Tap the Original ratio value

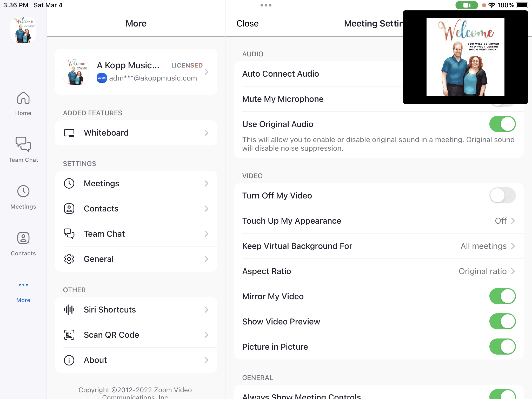point(483,271)
